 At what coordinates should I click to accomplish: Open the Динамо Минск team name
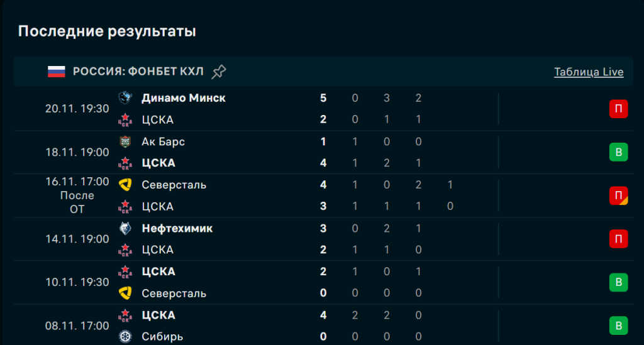[x=184, y=98]
